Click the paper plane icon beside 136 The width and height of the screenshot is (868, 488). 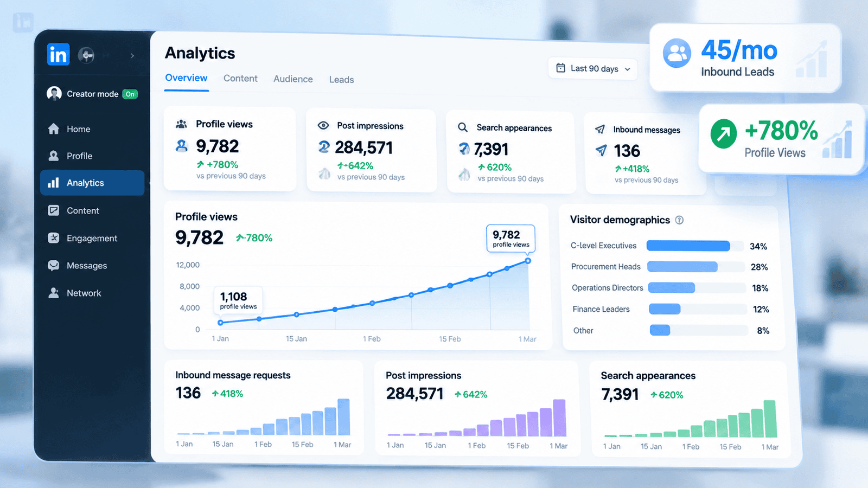601,150
